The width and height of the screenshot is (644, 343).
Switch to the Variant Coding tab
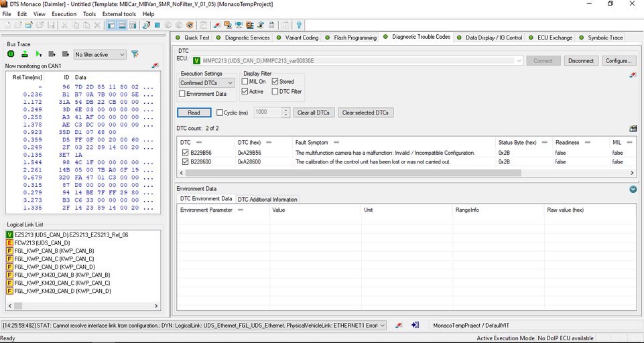click(298, 38)
